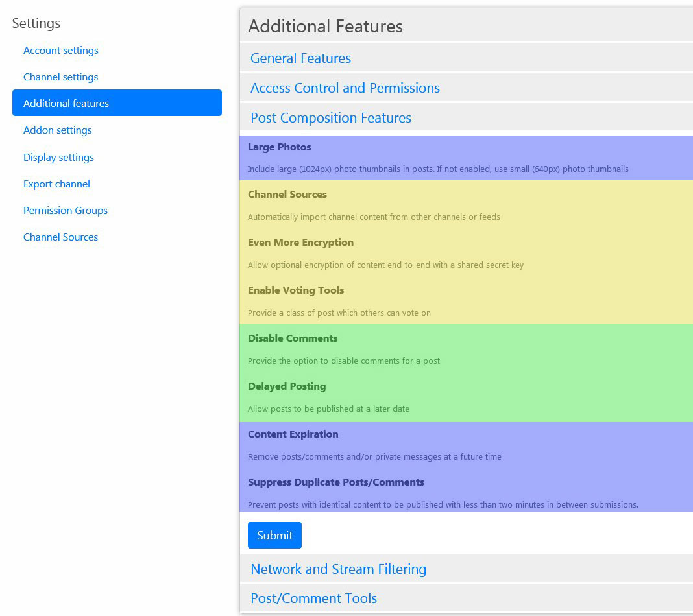The height and width of the screenshot is (616, 693).
Task: Expand Network and Stream Filtering section
Action: 338,569
